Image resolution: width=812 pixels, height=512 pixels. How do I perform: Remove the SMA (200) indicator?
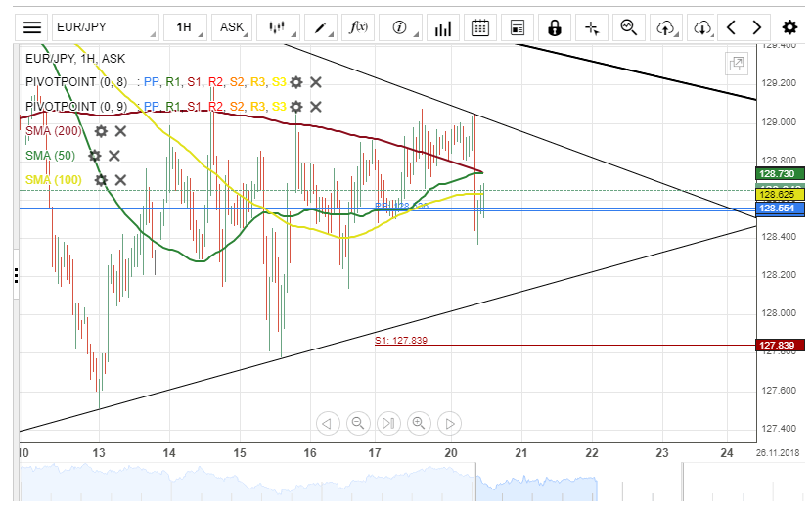120,131
